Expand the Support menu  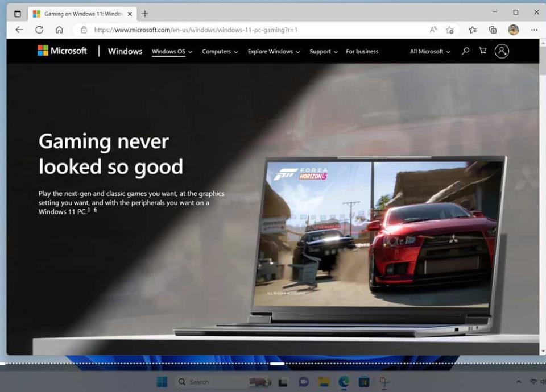(x=324, y=52)
